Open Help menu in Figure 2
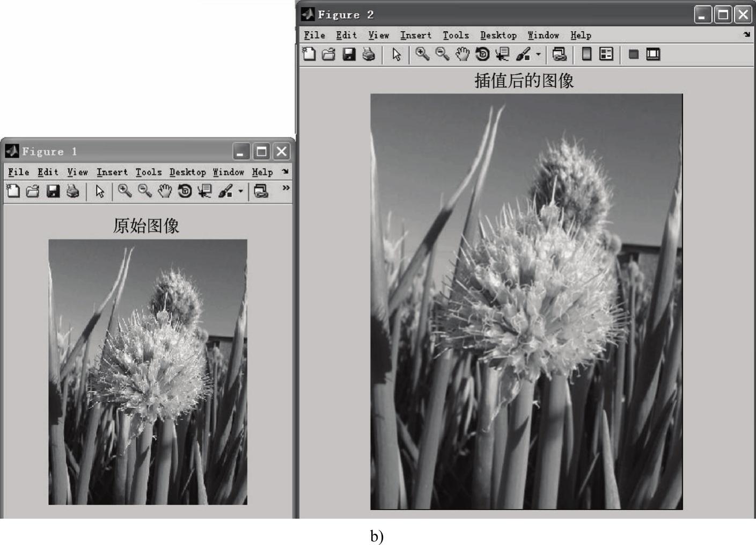756x545 pixels. click(x=581, y=35)
